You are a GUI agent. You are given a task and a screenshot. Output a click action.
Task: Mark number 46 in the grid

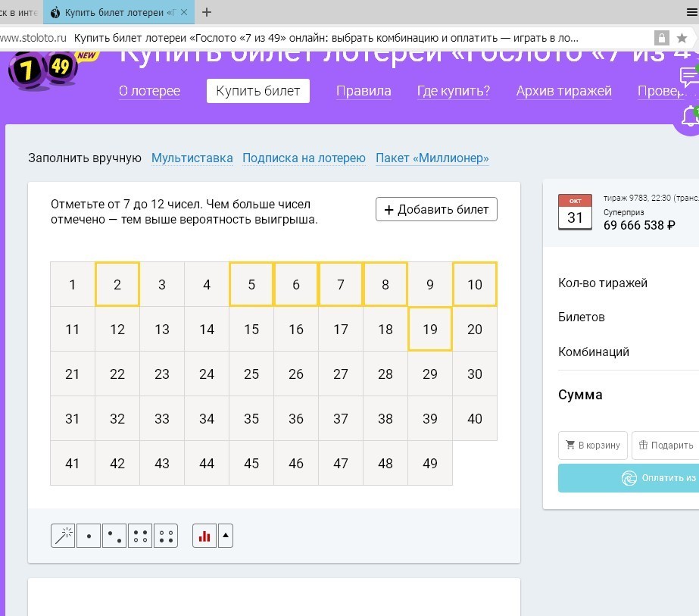(296, 463)
